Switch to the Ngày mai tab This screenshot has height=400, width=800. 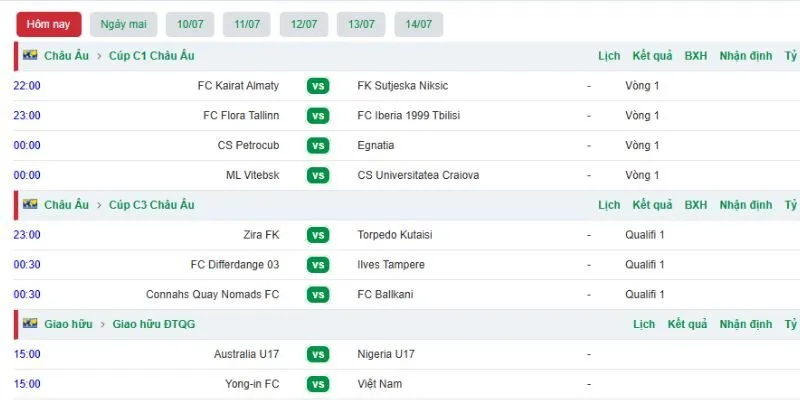click(123, 24)
